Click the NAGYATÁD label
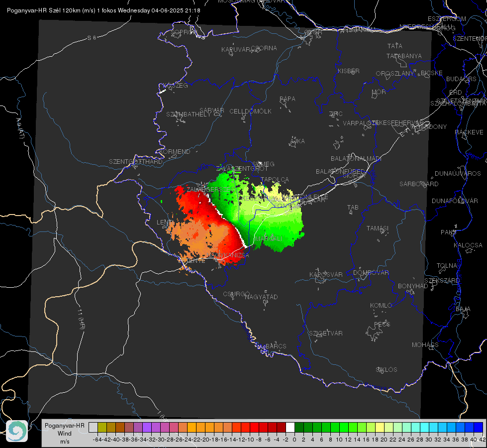This screenshot has height=448, width=487. [x=261, y=297]
